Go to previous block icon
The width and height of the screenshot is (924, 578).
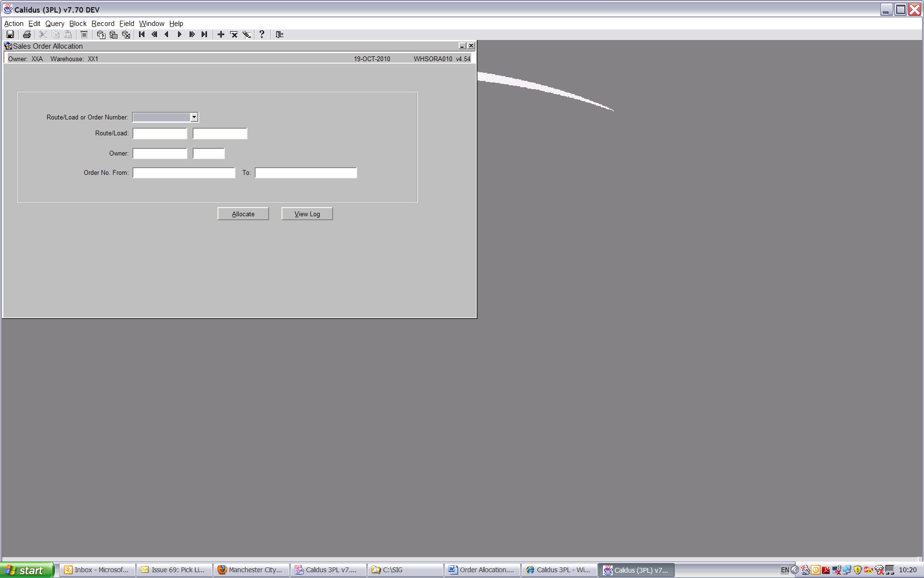click(154, 34)
